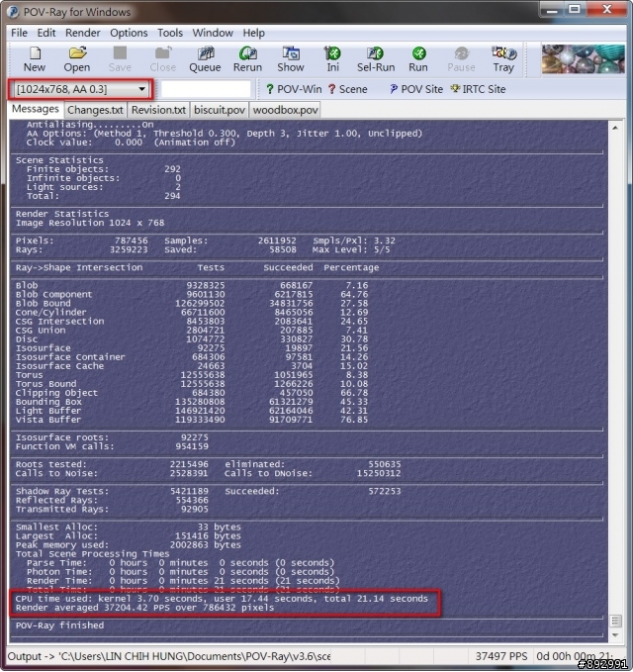Click the 'Bounding Box' row
The image size is (633, 672).
[x=192, y=402]
